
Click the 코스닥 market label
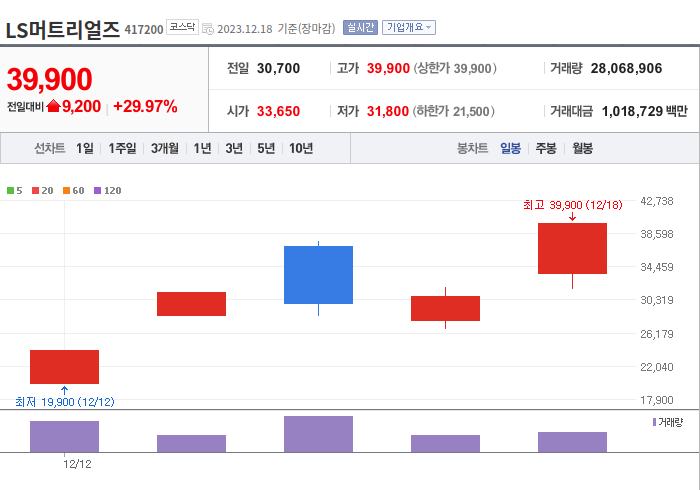click(x=182, y=27)
